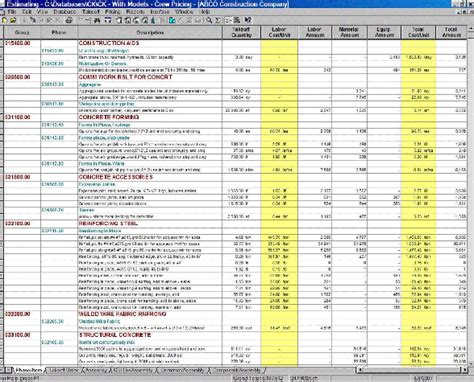Click the Total Cost/Unit column header
The height and width of the screenshot is (382, 474).
point(419,32)
